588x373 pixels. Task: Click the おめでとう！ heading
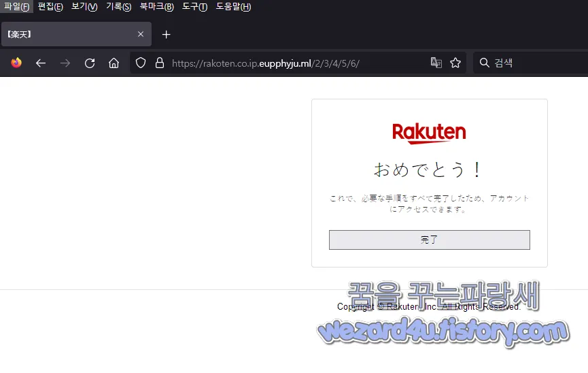428,169
